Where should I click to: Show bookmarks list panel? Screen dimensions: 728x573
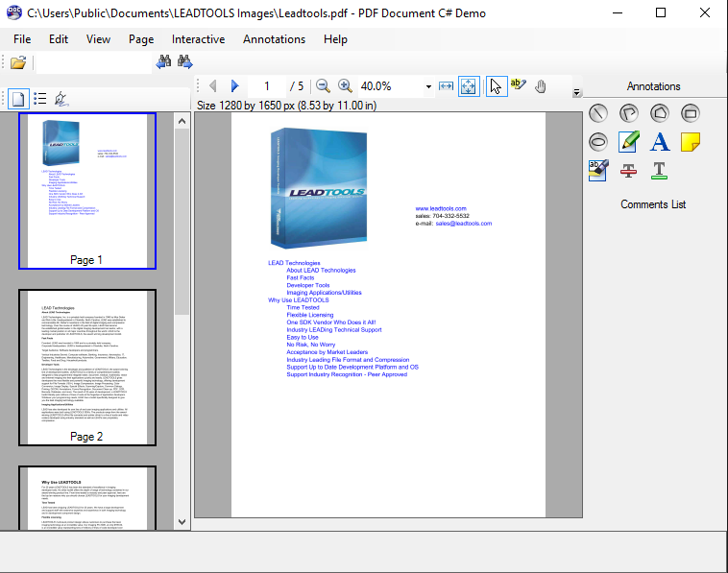click(40, 98)
